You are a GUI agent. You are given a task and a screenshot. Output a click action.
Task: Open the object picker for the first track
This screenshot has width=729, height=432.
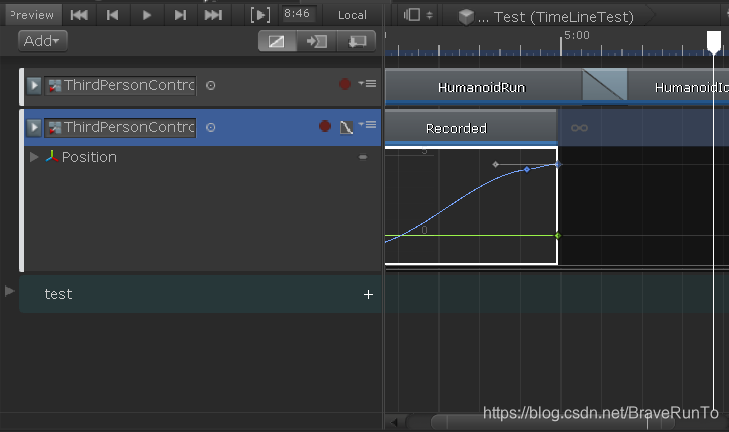point(211,86)
